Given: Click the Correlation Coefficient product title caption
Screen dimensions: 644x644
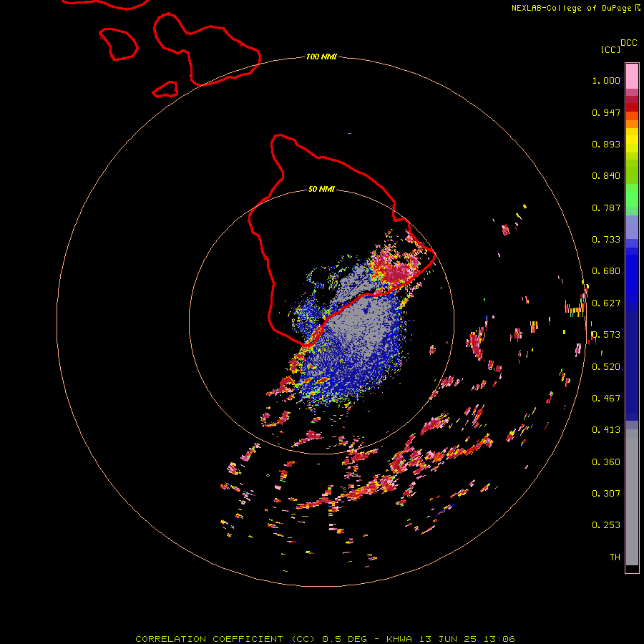Looking at the screenshot, I should (x=326, y=639).
